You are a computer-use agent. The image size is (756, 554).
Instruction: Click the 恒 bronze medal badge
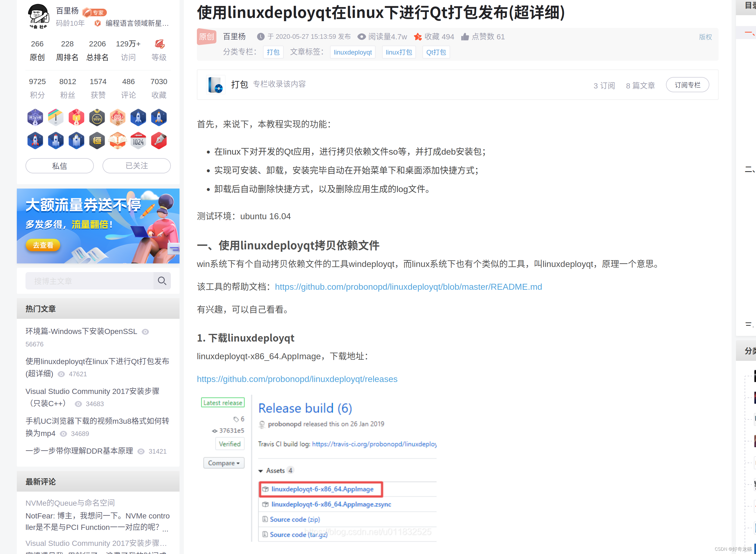click(x=97, y=141)
